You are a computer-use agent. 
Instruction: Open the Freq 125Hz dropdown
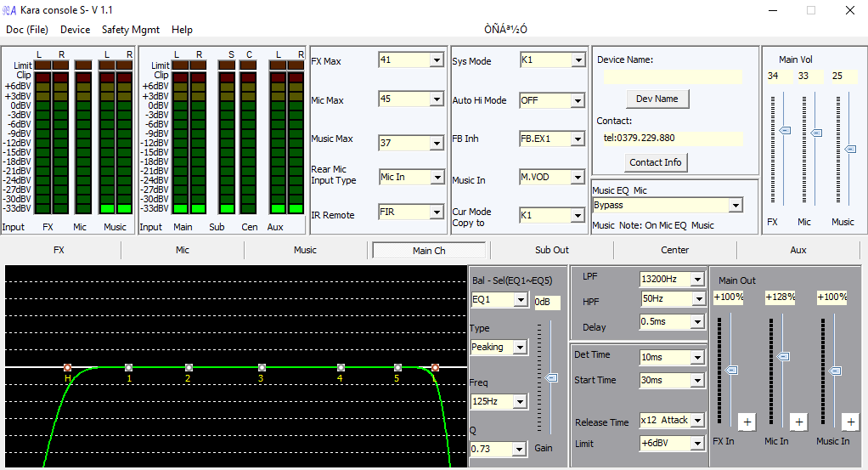(x=520, y=401)
